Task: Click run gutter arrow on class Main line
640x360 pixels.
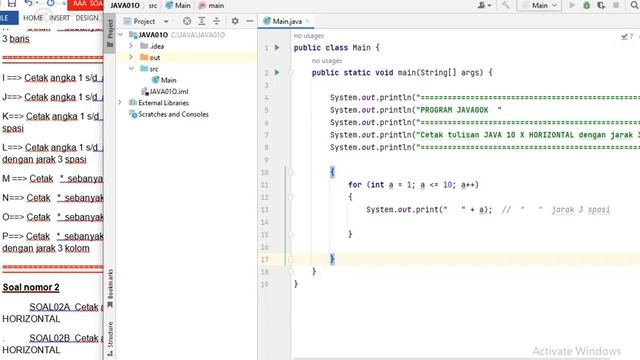Action: tap(277, 47)
